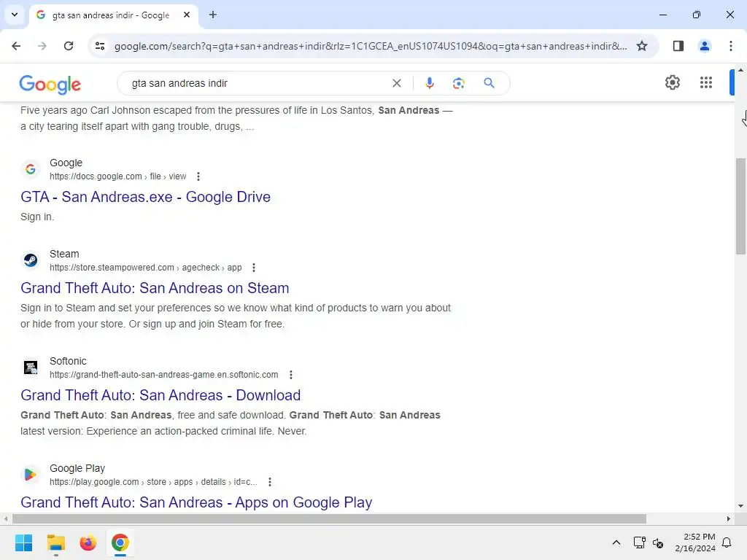This screenshot has height=560, width=747.
Task: Click the store.steampowered.com URL text
Action: tap(145, 268)
